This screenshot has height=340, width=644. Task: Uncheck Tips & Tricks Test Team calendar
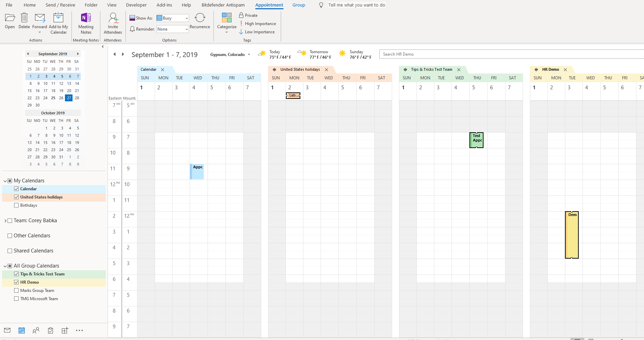pyautogui.click(x=16, y=274)
